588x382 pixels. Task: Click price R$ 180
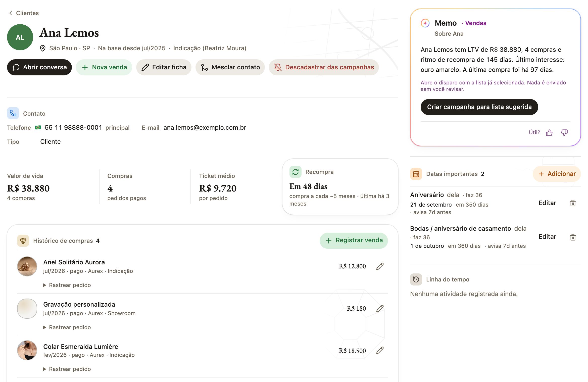coord(356,309)
